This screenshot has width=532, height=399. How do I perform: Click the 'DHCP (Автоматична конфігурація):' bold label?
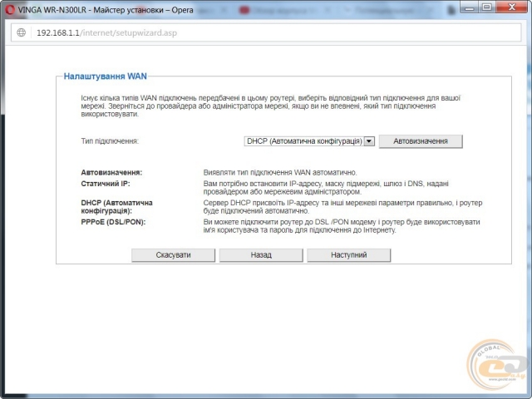pyautogui.click(x=116, y=207)
